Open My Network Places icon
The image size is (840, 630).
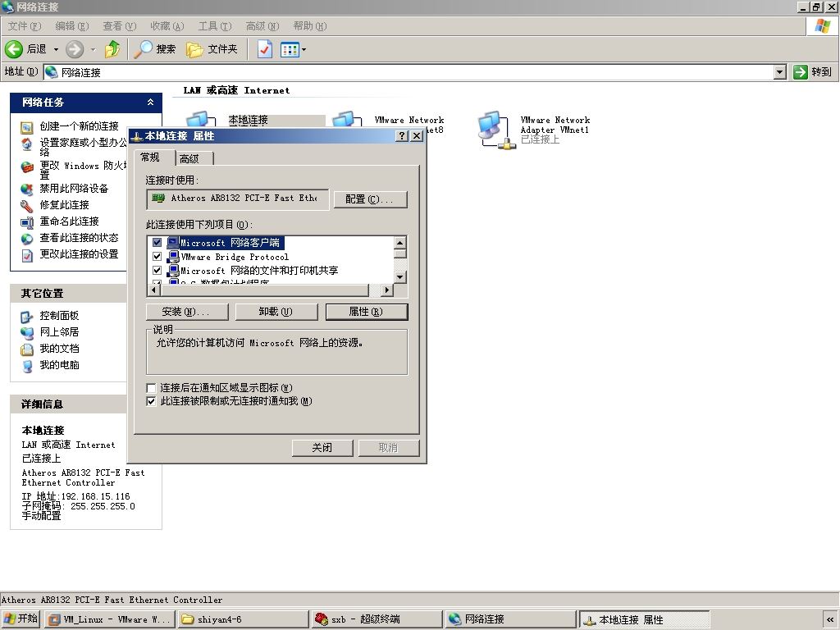(27, 333)
